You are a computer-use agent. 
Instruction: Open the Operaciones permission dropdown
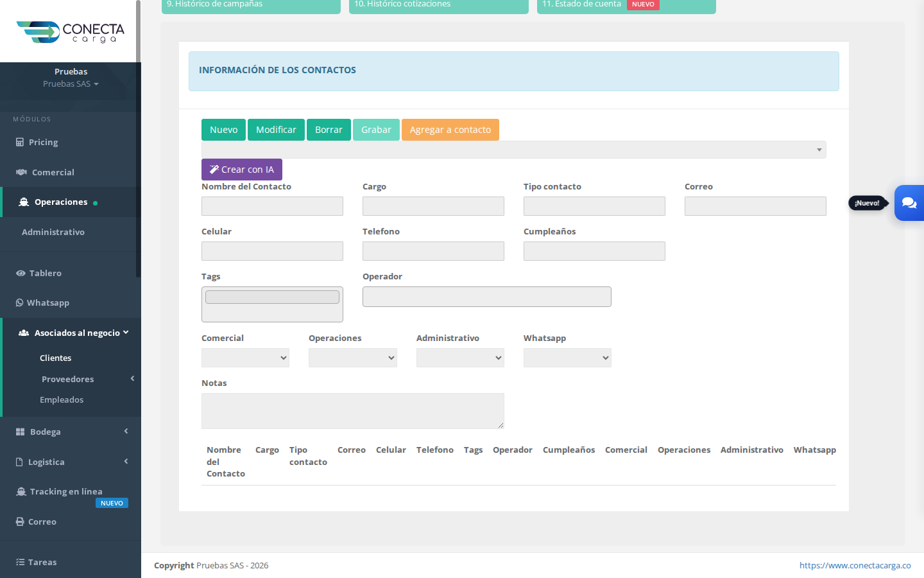pyautogui.click(x=353, y=358)
